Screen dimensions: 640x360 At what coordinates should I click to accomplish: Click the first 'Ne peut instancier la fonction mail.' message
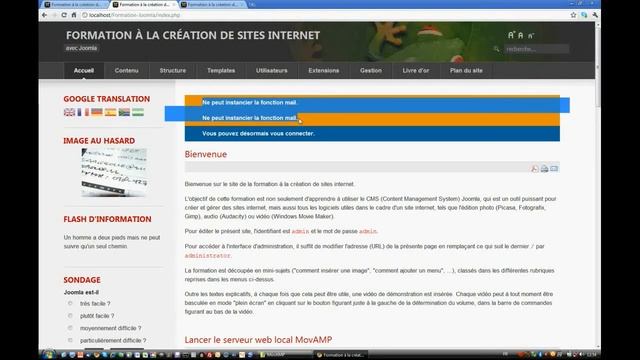pos(250,102)
